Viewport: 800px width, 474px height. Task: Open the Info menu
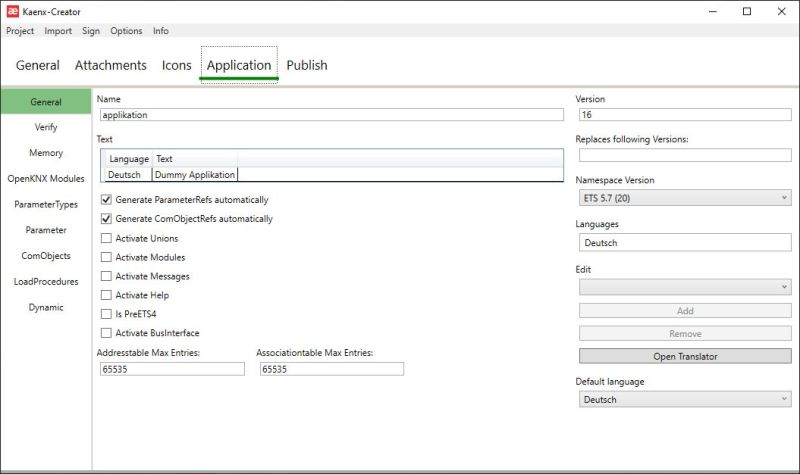161,31
